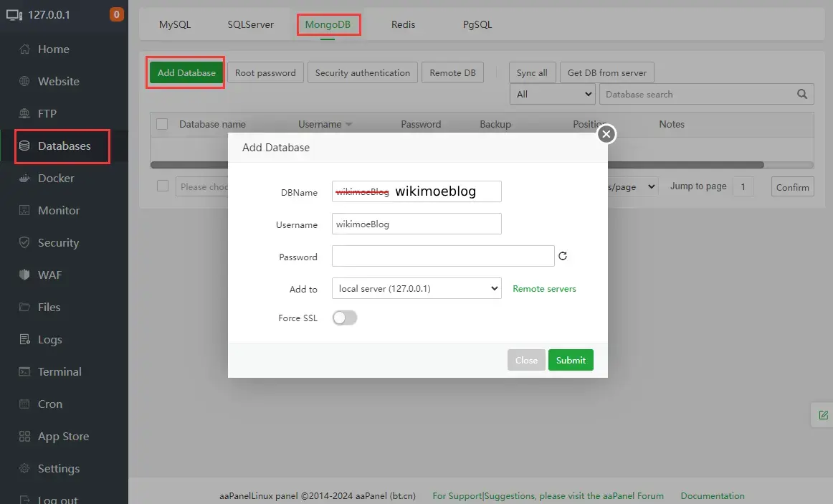Open the 'Add to' local server dropdown
This screenshot has height=504, width=833.
pos(416,288)
